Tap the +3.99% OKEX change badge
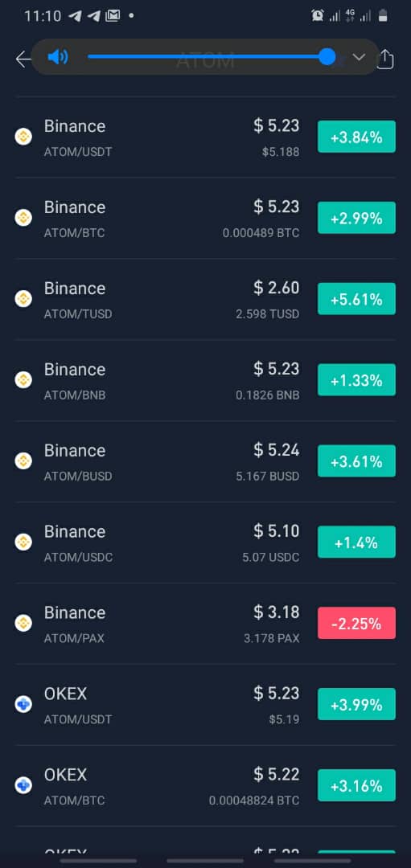This screenshot has width=411, height=868. [356, 704]
